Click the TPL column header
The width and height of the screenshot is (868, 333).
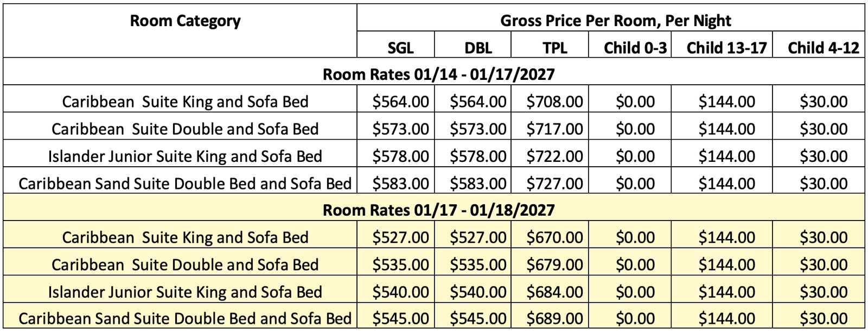(x=555, y=48)
